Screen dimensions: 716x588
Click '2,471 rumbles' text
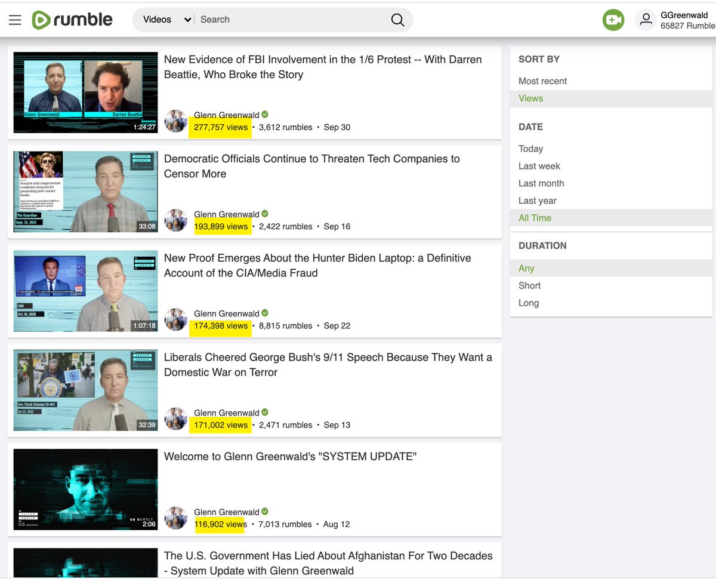click(x=286, y=424)
